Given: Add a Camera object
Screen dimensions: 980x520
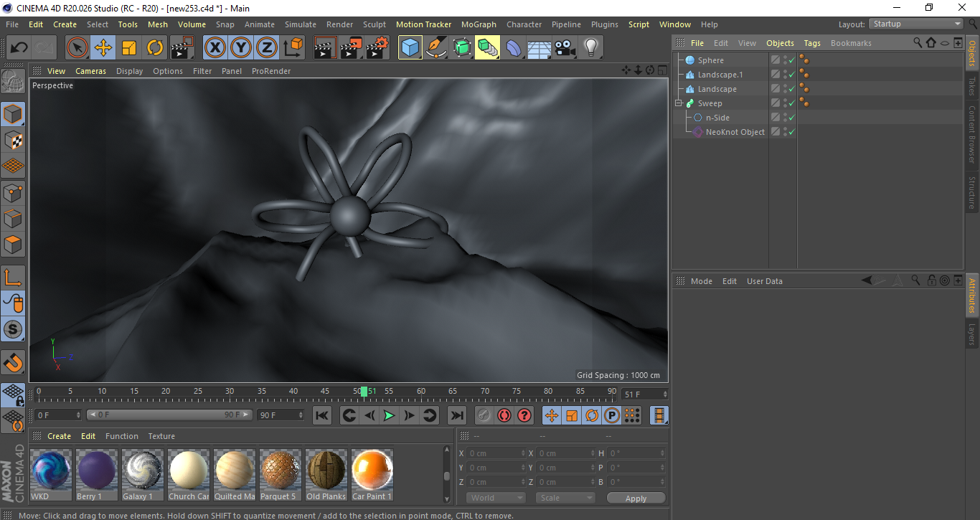Looking at the screenshot, I should click(x=565, y=48).
